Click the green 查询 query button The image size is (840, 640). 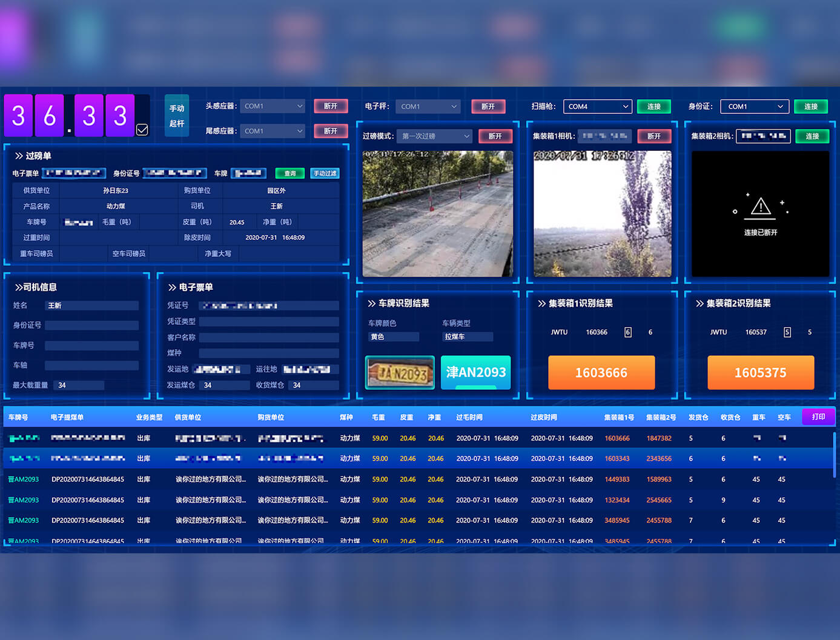[290, 173]
